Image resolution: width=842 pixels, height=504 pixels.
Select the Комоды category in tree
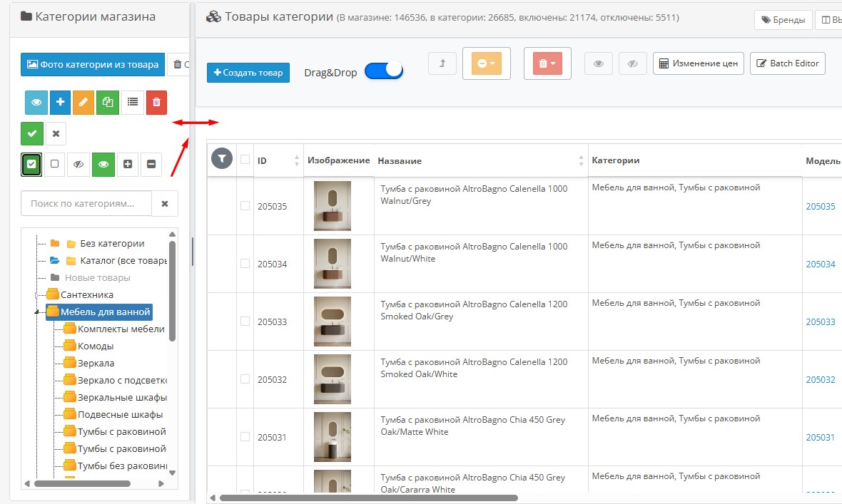(x=95, y=346)
